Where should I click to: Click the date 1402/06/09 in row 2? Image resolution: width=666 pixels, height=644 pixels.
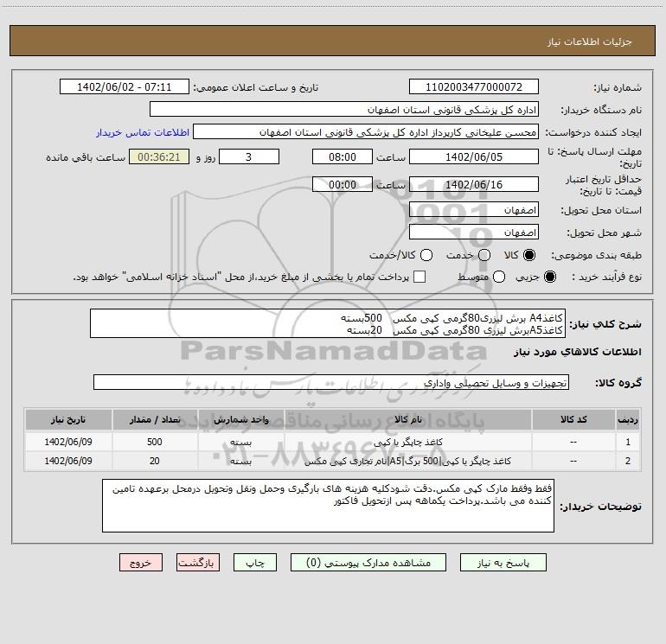[x=68, y=461]
